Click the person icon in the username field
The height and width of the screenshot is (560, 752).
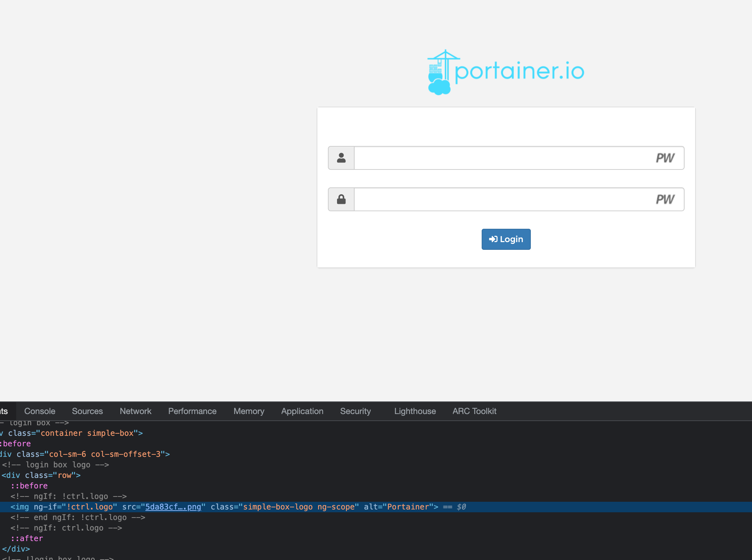[341, 158]
